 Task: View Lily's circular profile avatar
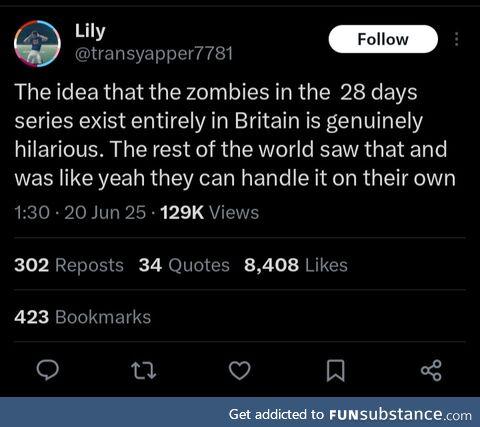pyautogui.click(x=37, y=44)
